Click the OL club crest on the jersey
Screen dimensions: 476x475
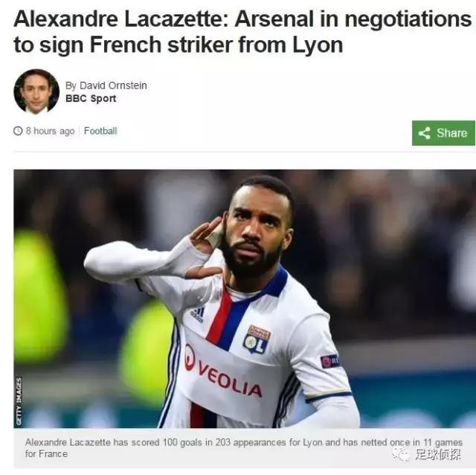point(257,339)
